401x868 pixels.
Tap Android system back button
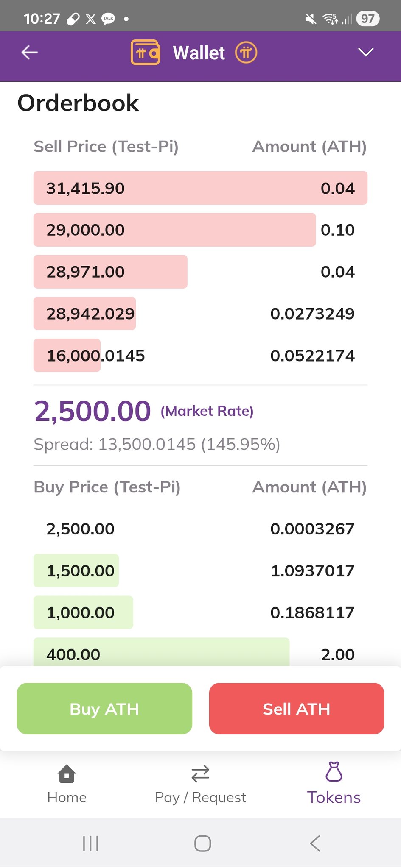[315, 843]
